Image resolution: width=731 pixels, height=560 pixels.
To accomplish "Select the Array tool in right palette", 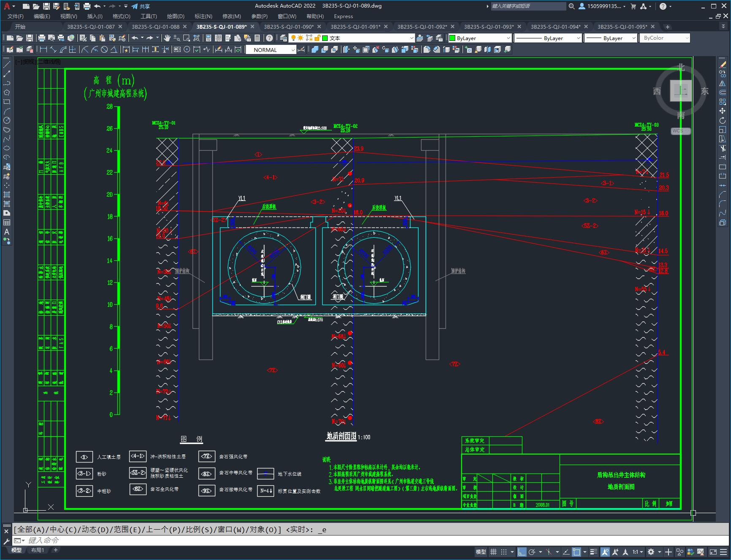I will click(723, 102).
